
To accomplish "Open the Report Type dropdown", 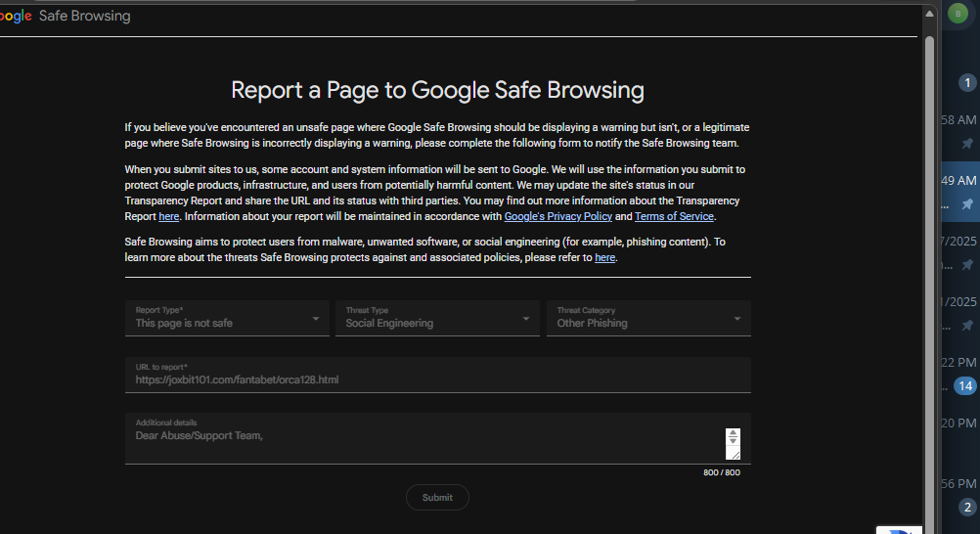I will (227, 318).
